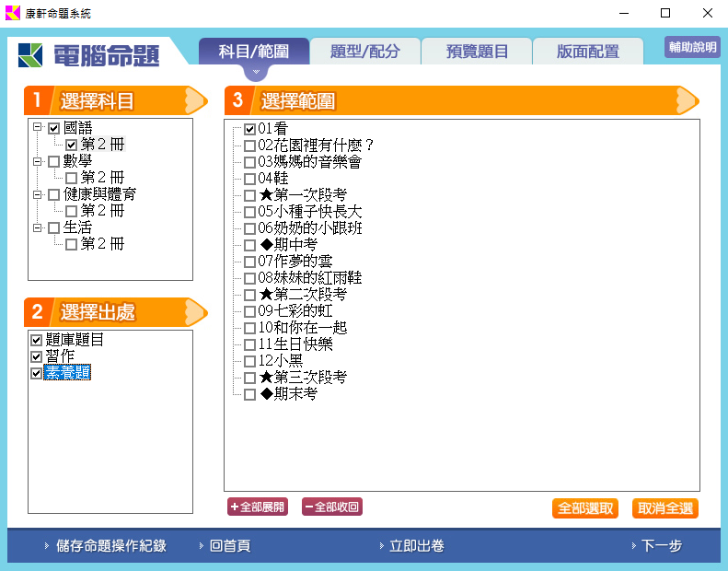Select the 01看 lesson label
Image resolution: width=728 pixels, height=571 pixels.
(273, 129)
